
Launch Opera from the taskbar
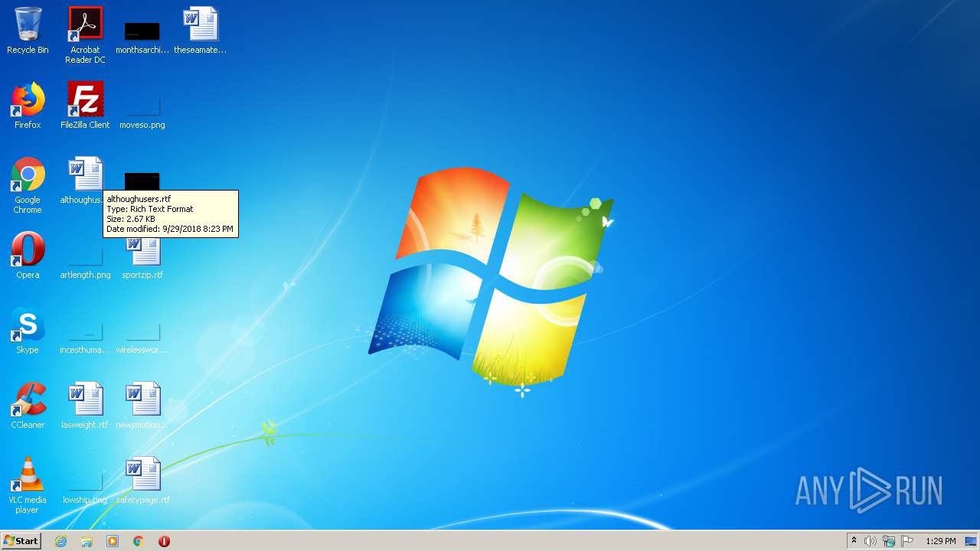[x=164, y=541]
